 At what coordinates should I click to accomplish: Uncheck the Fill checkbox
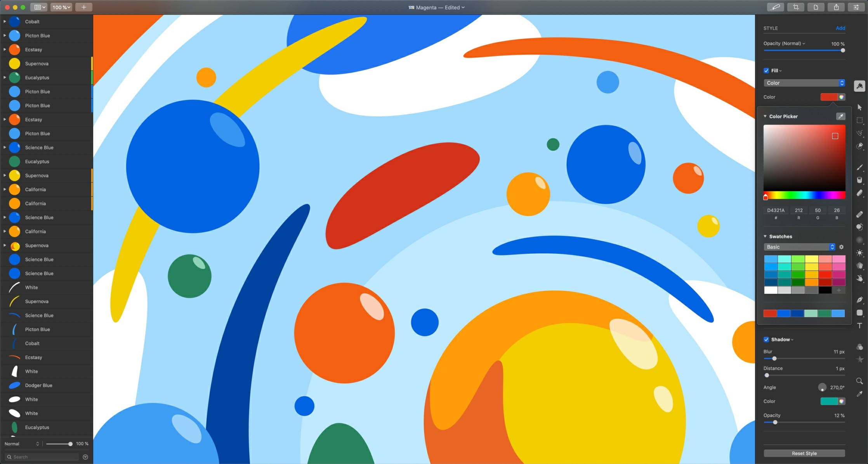coord(766,71)
